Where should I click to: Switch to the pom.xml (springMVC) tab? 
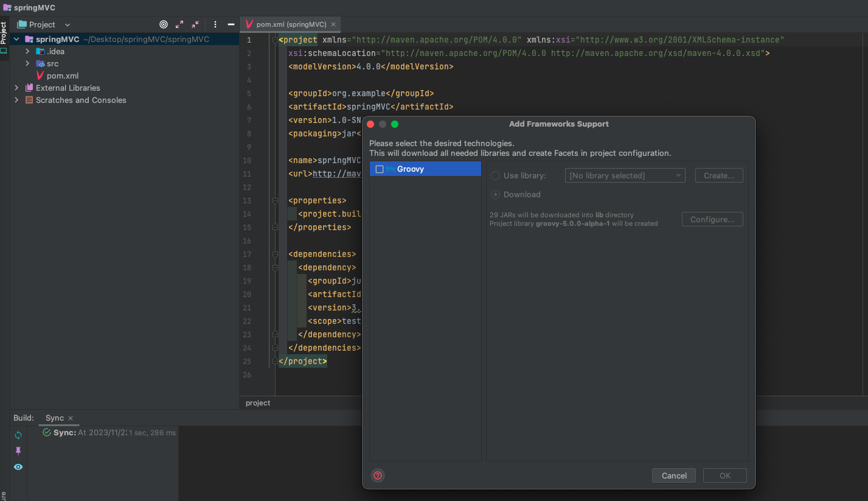[x=291, y=24]
